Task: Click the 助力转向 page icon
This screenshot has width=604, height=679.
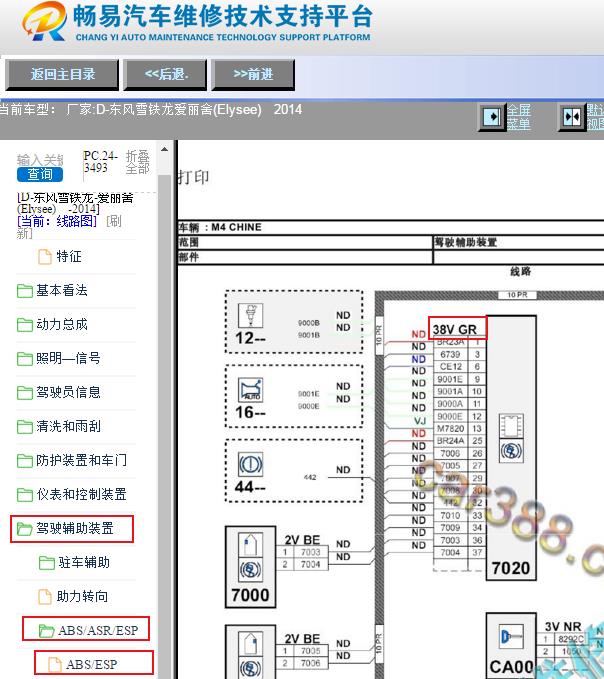Action: pyautogui.click(x=45, y=597)
